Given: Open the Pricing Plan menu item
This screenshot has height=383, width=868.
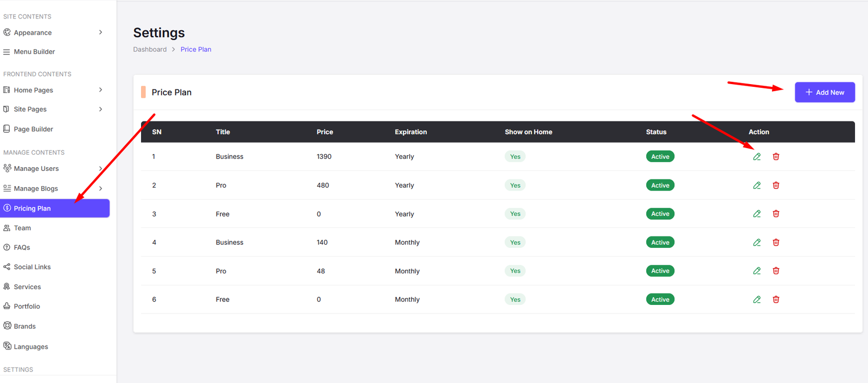Looking at the screenshot, I should pos(33,208).
